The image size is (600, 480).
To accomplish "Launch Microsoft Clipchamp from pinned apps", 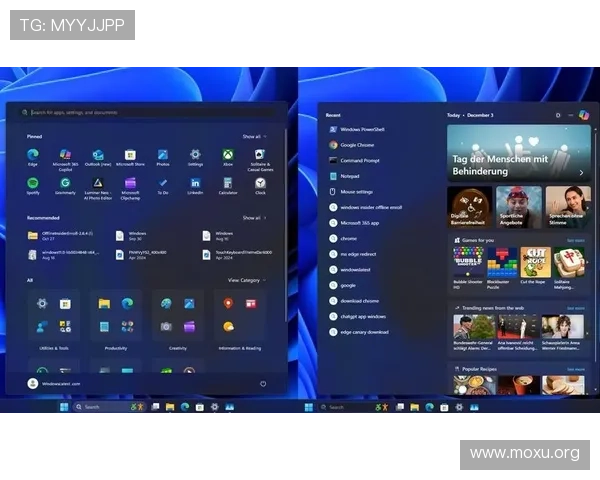I will 130,183.
